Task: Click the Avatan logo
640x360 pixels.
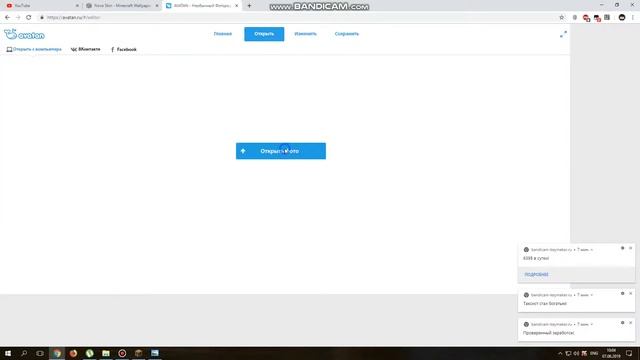Action: click(24, 35)
